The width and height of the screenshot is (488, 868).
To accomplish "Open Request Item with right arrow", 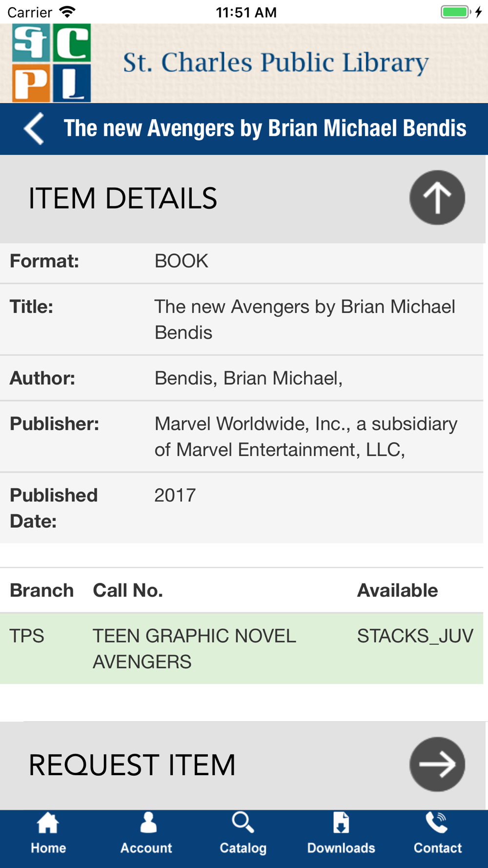I will click(437, 764).
